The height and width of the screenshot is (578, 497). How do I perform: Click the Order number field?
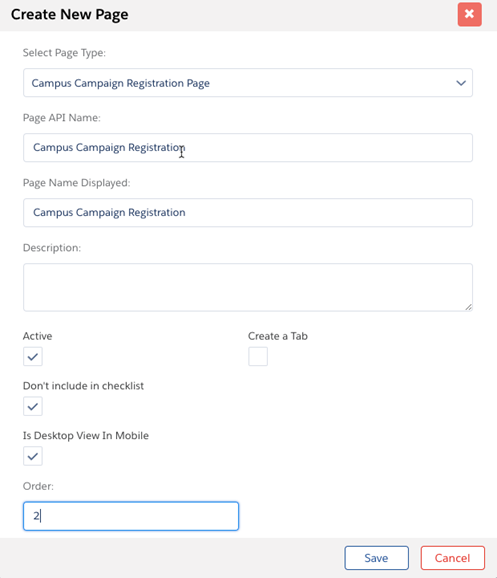coord(131,516)
